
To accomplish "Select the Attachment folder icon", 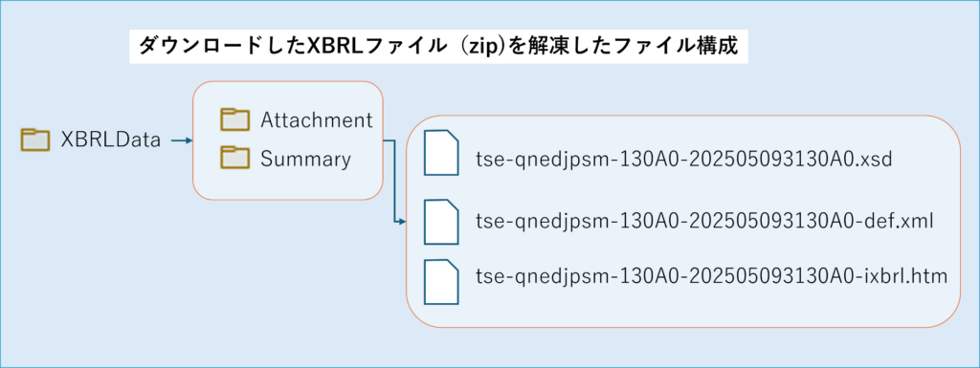I will [x=235, y=119].
